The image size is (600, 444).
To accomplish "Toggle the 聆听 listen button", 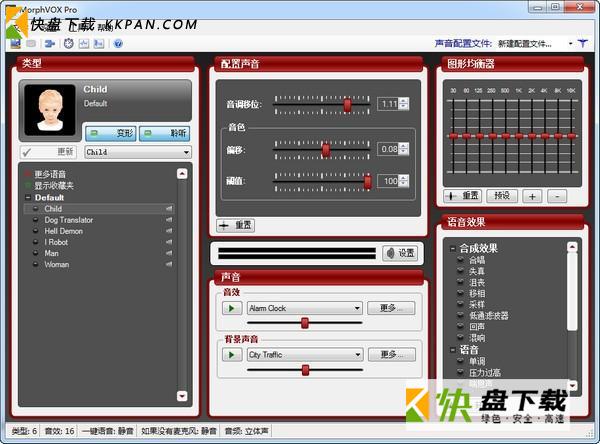I will click(165, 133).
